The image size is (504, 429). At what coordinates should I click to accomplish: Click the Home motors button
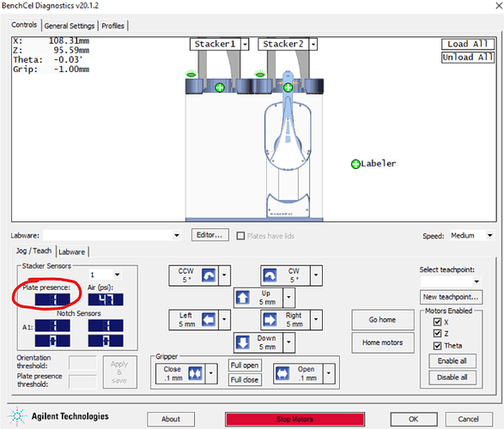382,342
